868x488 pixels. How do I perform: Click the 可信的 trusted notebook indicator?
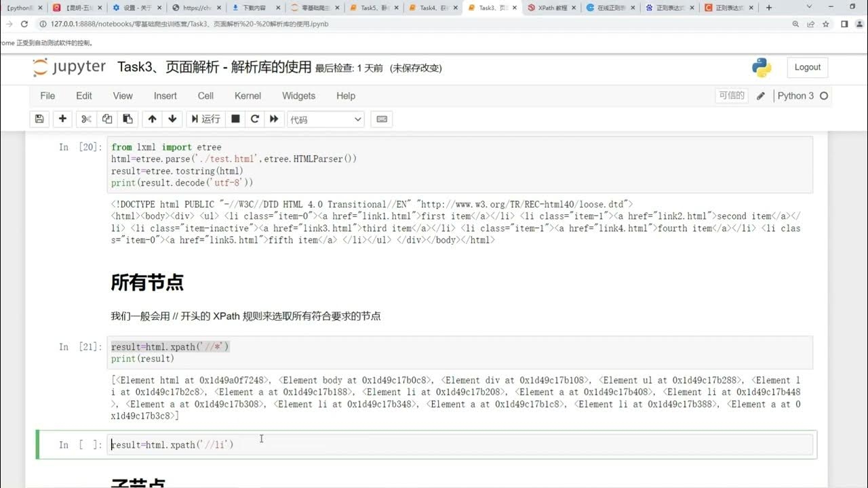[x=731, y=96]
